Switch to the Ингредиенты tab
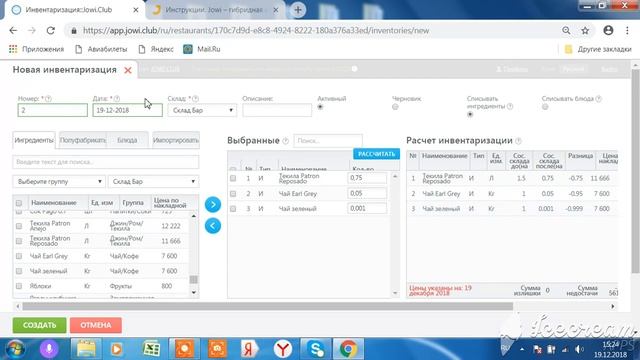Image resolution: width=640 pixels, height=360 pixels. click(x=34, y=140)
